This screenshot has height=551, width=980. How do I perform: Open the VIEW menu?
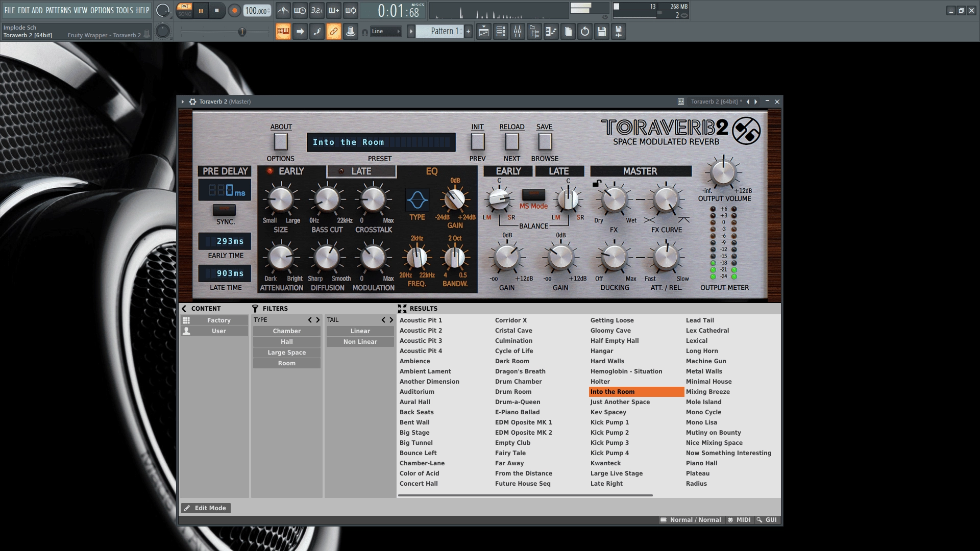coord(81,10)
